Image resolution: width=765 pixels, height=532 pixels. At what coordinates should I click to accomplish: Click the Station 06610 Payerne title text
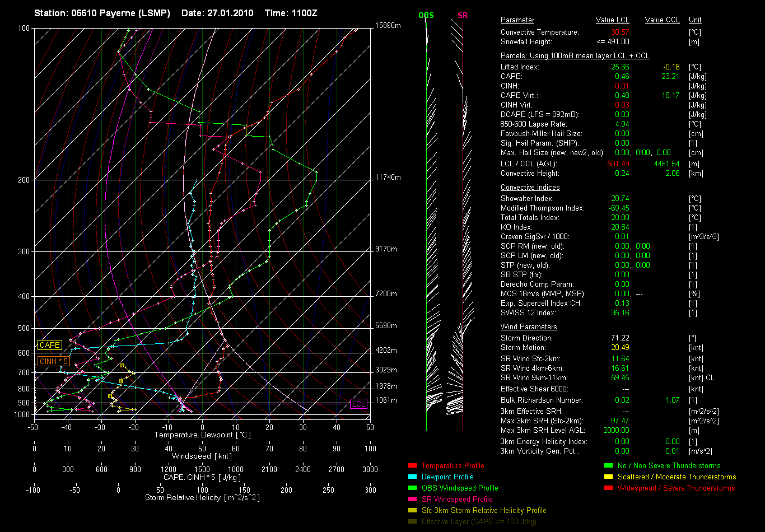pyautogui.click(x=102, y=13)
